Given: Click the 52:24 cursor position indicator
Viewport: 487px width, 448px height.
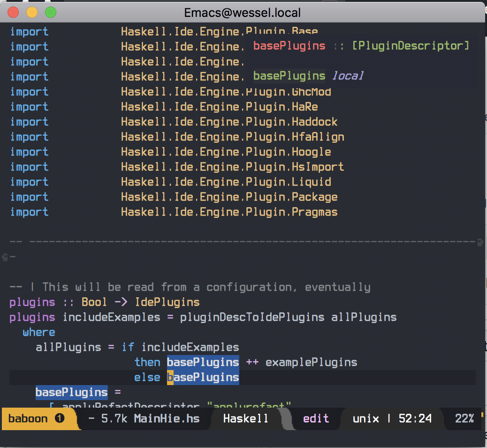Looking at the screenshot, I should pos(415,418).
